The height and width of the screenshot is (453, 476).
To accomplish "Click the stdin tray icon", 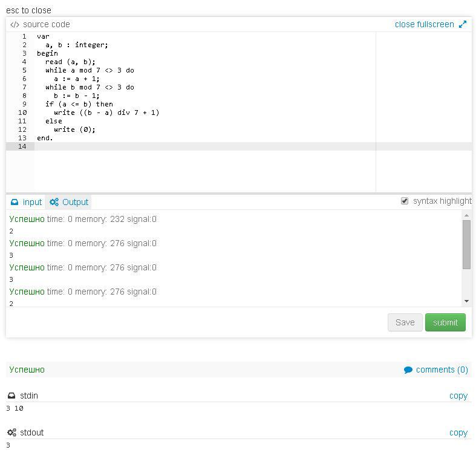I will click(11, 396).
